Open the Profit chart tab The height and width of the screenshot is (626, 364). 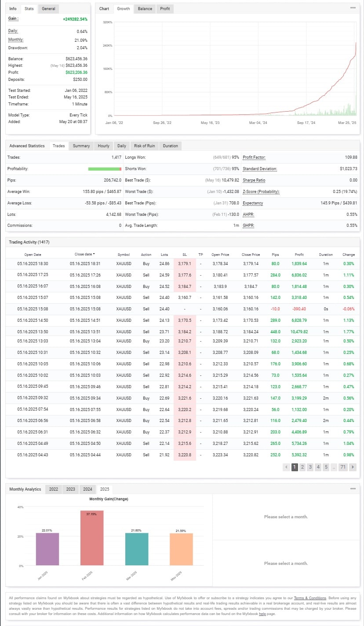point(165,9)
